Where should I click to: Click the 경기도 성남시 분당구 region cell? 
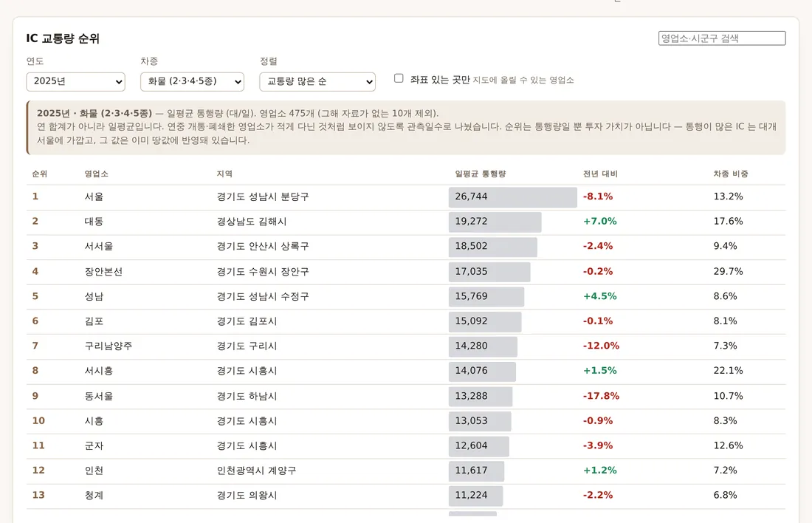(x=263, y=196)
